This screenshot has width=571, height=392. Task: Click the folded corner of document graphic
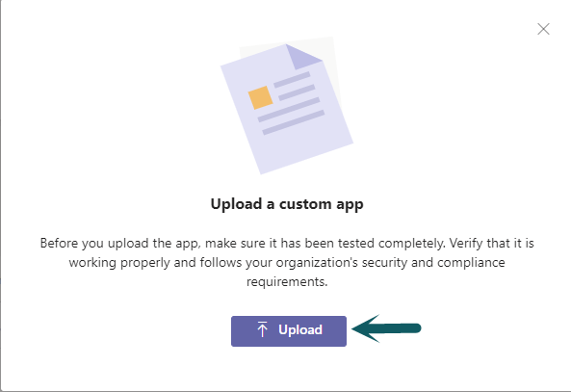(301, 56)
